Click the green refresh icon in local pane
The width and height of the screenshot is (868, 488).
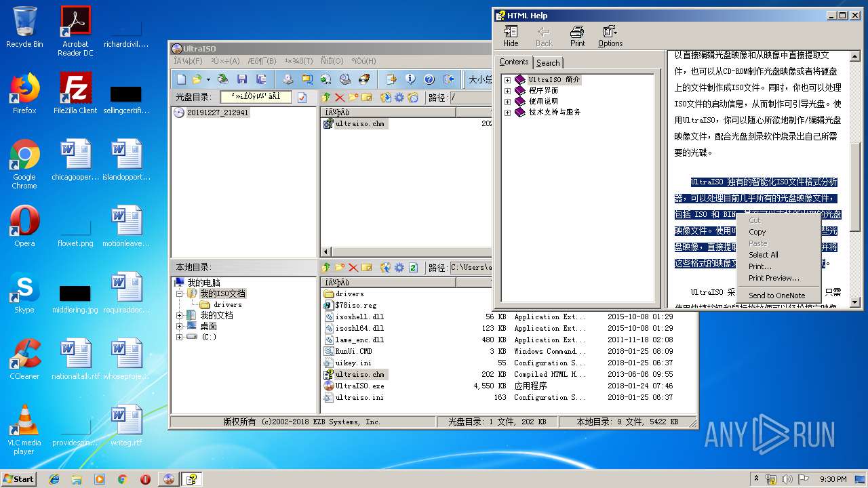tap(413, 268)
